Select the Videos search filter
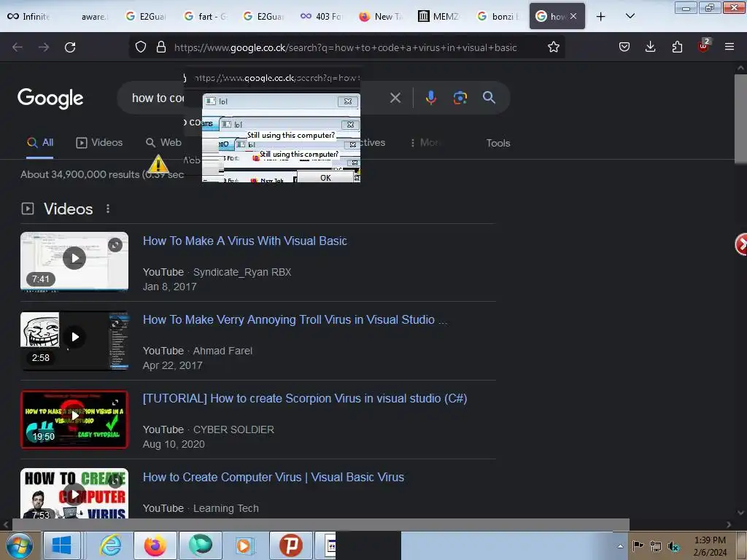The height and width of the screenshot is (560, 747). click(99, 142)
